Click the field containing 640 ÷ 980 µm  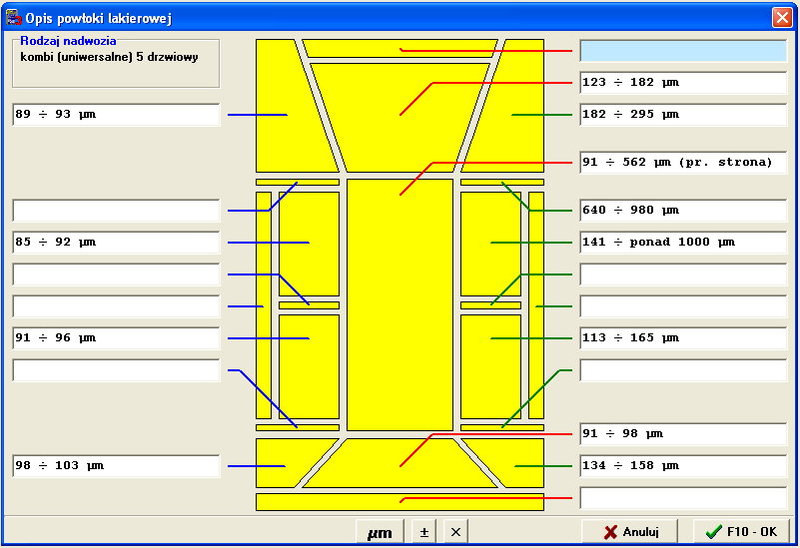683,211
